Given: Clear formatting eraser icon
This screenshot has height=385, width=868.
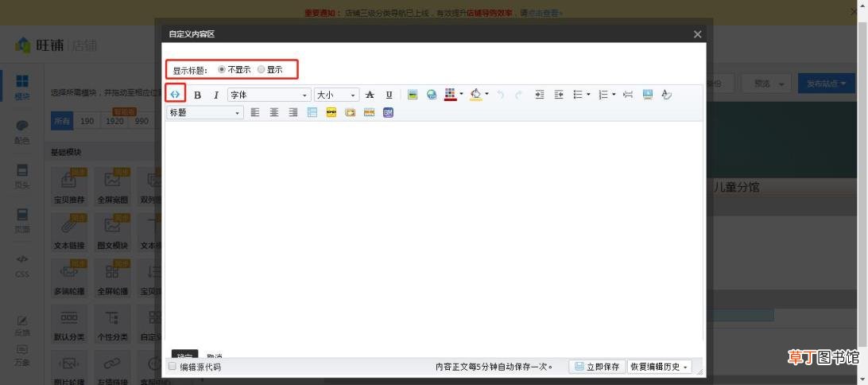Looking at the screenshot, I should [x=666, y=95].
